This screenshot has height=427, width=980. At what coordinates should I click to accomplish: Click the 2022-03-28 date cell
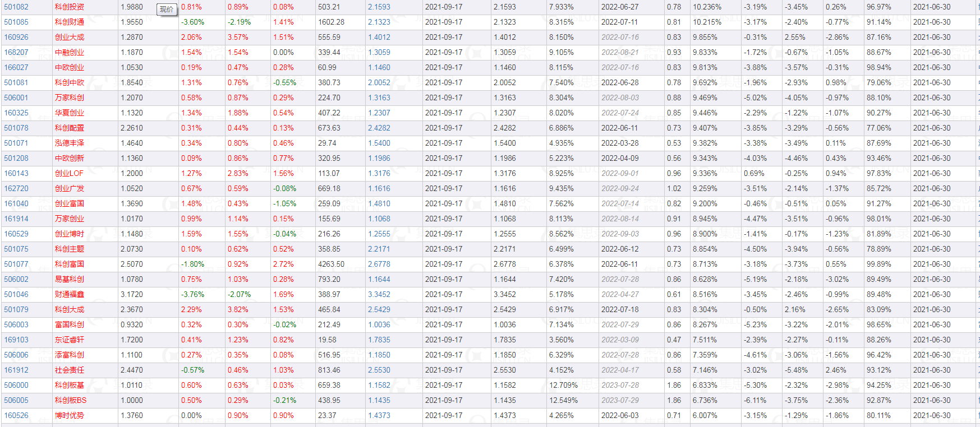tap(619, 143)
